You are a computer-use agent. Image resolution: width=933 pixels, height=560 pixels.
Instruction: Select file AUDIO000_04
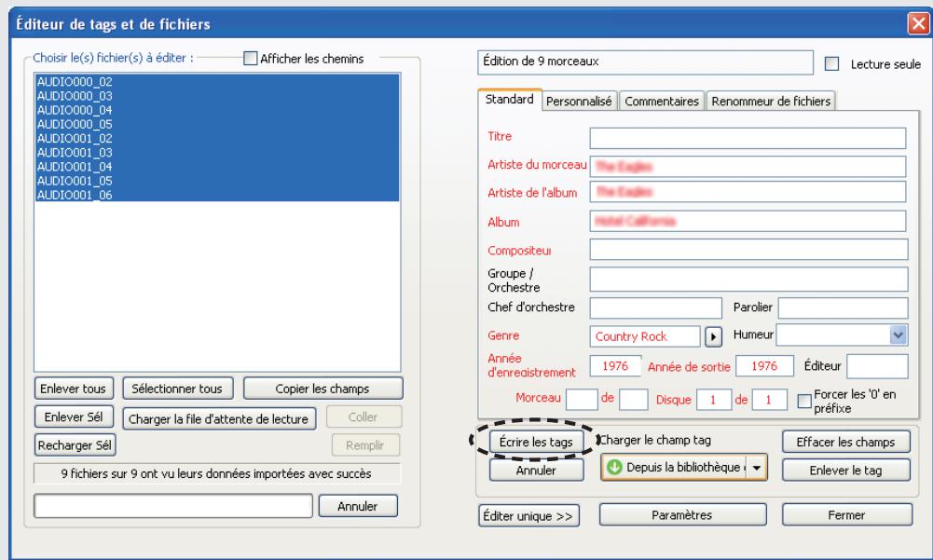coord(217,110)
